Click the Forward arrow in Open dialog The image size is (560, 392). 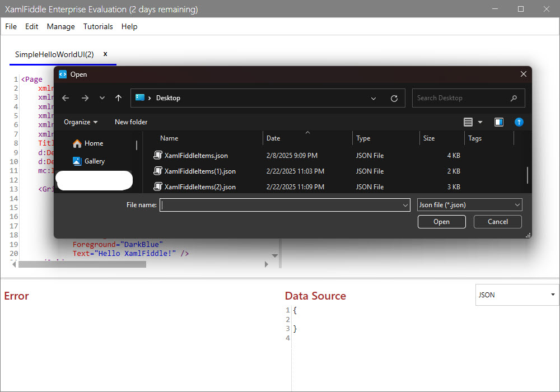tap(85, 98)
